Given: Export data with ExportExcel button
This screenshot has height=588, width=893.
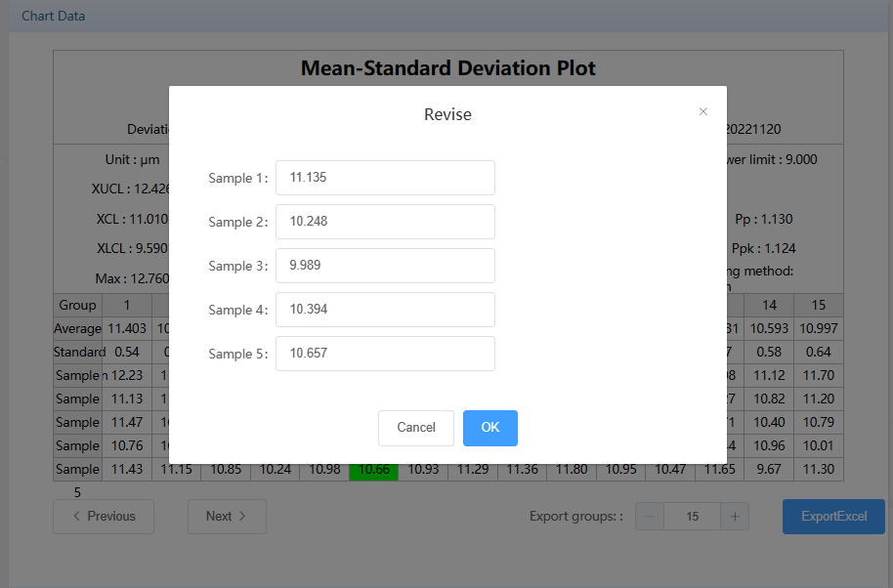Looking at the screenshot, I should click(x=832, y=517).
